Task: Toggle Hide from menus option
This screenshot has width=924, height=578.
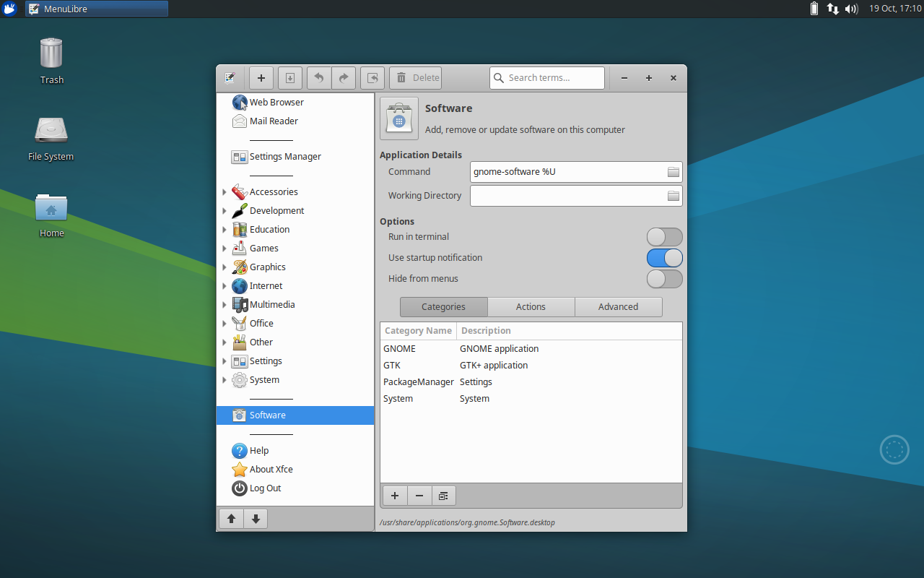Action: coord(664,278)
